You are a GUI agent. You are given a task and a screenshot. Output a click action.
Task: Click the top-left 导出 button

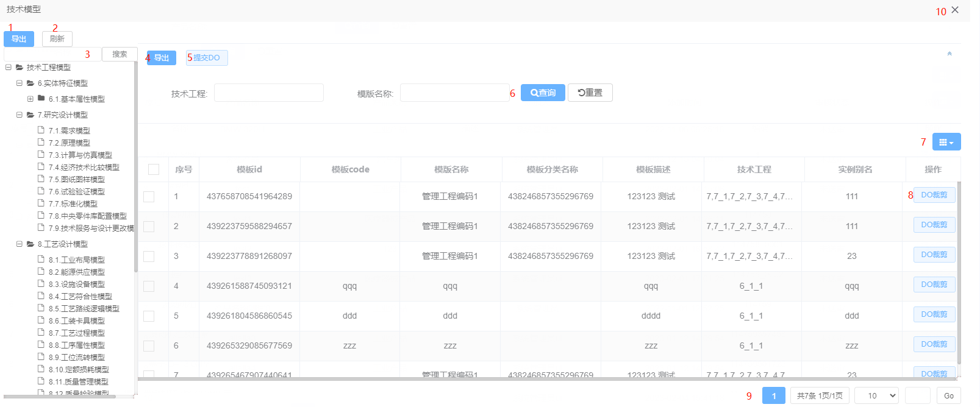tap(19, 39)
